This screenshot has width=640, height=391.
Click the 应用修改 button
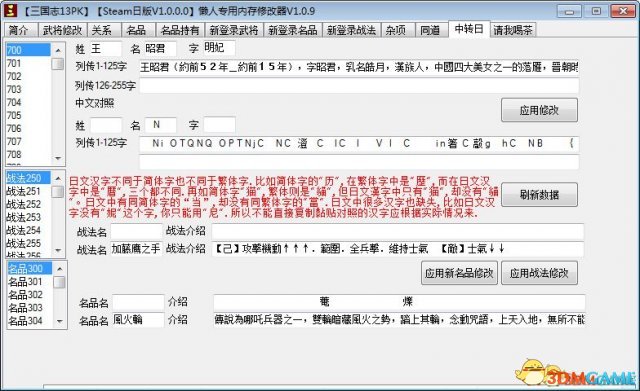[x=539, y=110]
